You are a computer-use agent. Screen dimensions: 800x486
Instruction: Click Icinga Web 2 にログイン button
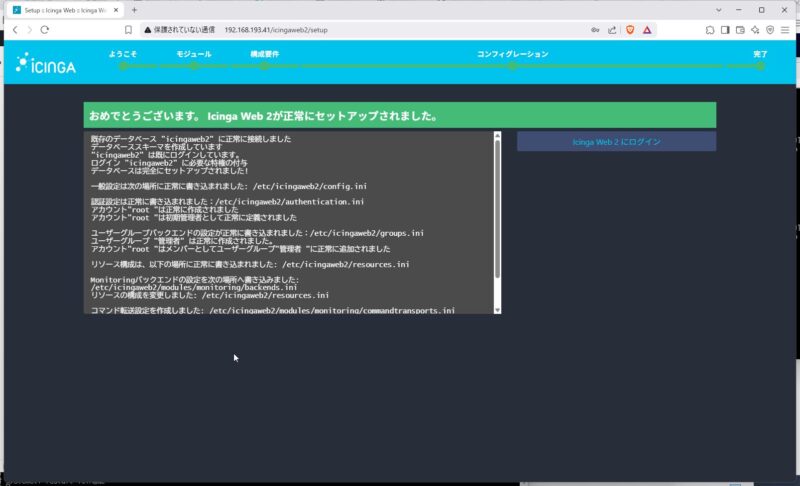[616, 142]
